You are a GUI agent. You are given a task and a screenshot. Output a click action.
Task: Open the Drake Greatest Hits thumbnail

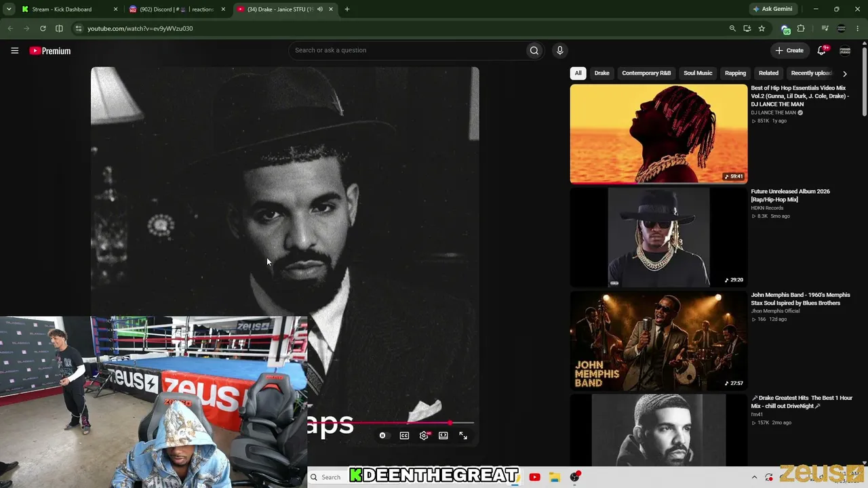(658, 430)
